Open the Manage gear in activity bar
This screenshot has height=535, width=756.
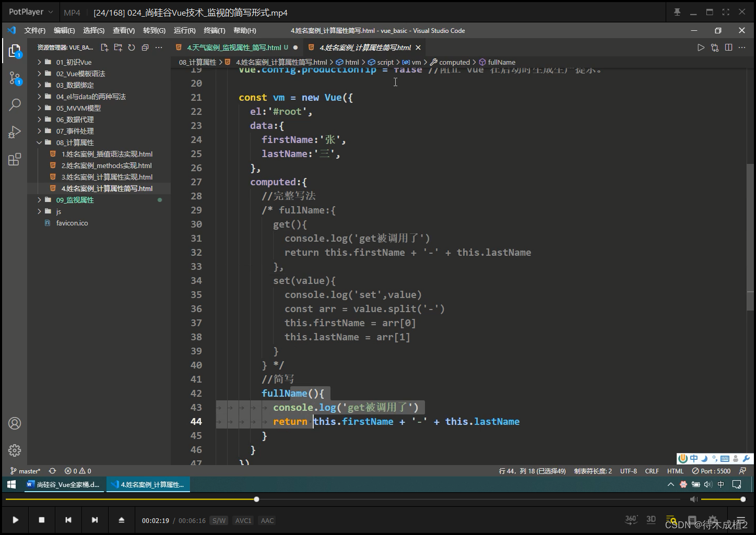click(15, 450)
